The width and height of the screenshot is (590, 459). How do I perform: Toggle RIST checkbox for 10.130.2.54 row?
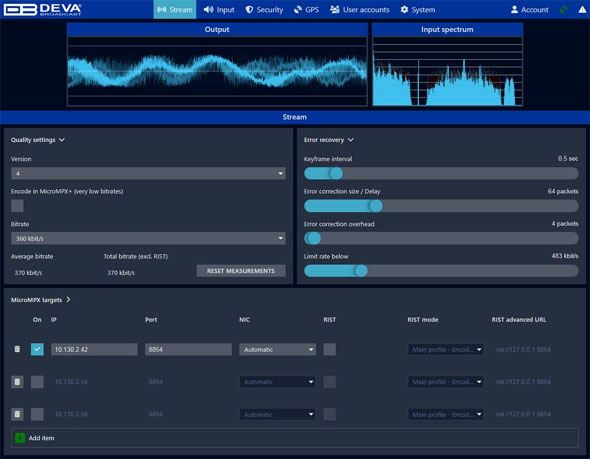pos(330,382)
